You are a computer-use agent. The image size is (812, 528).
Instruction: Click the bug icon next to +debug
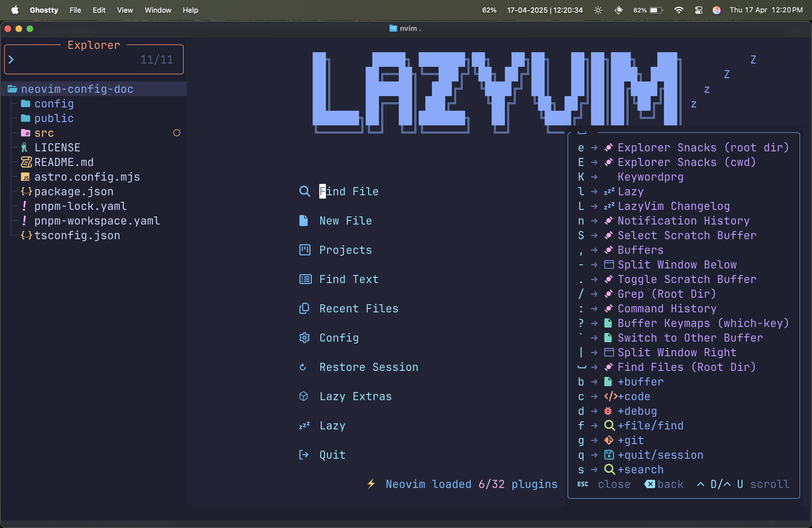click(x=608, y=411)
